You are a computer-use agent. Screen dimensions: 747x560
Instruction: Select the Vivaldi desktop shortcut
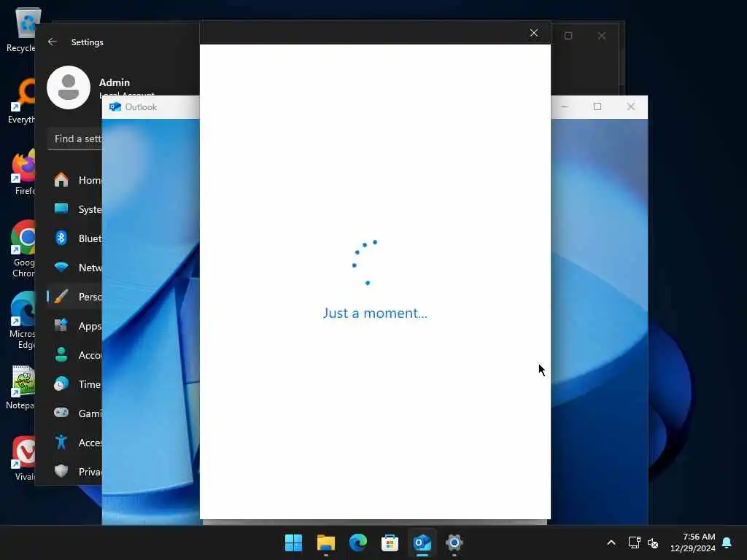24,458
